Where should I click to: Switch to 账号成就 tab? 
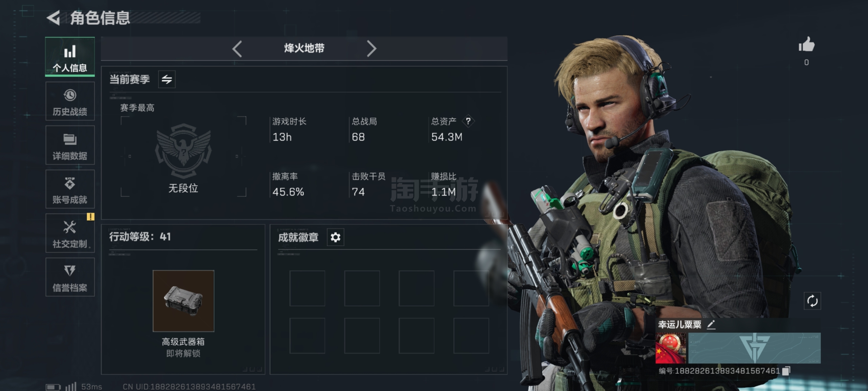pyautogui.click(x=70, y=189)
